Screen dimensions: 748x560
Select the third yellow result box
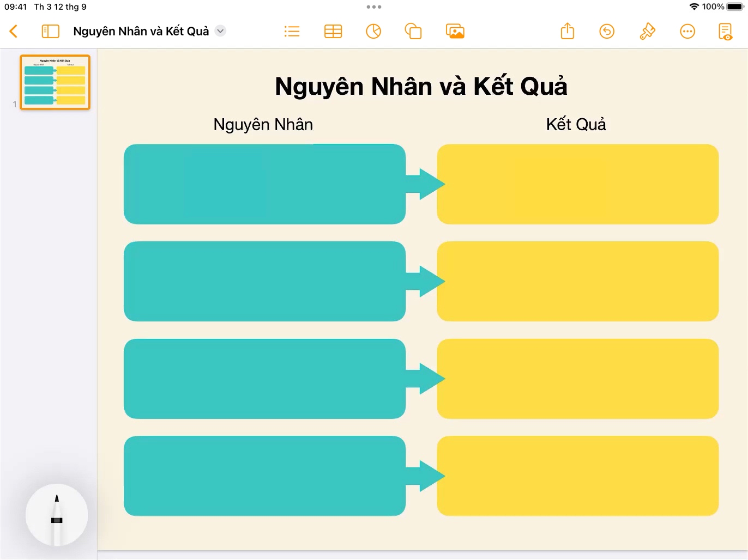578,379
